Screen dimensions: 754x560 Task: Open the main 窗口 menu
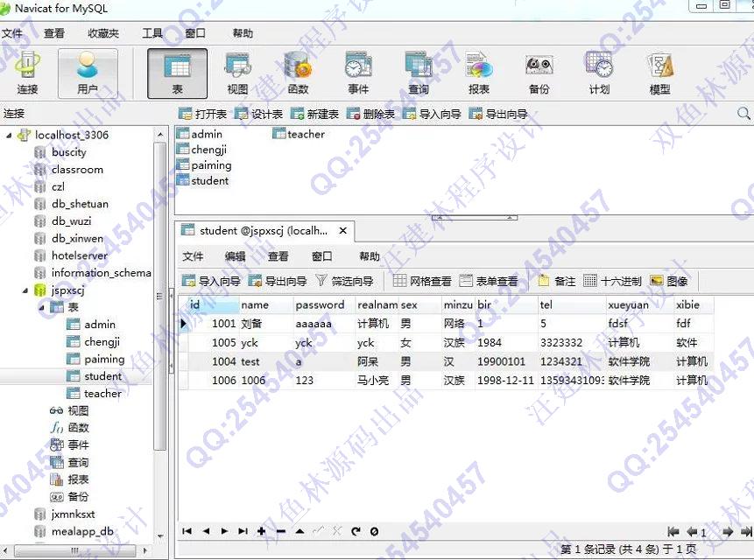[195, 33]
